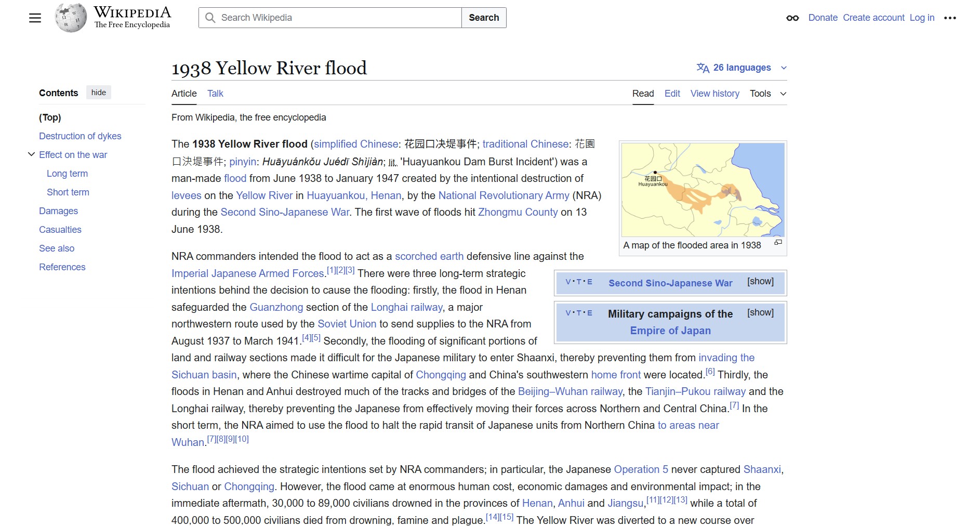Select the Article tab
The width and height of the screenshot is (980, 526).
pos(184,94)
